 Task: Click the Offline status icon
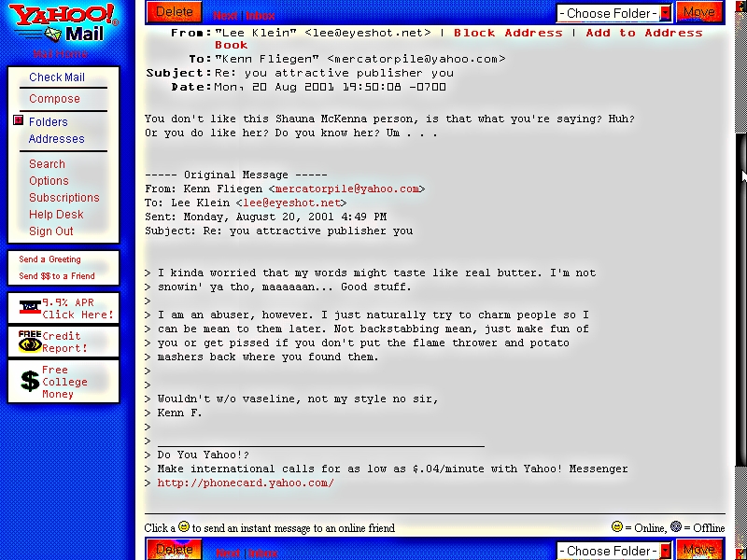[675, 526]
